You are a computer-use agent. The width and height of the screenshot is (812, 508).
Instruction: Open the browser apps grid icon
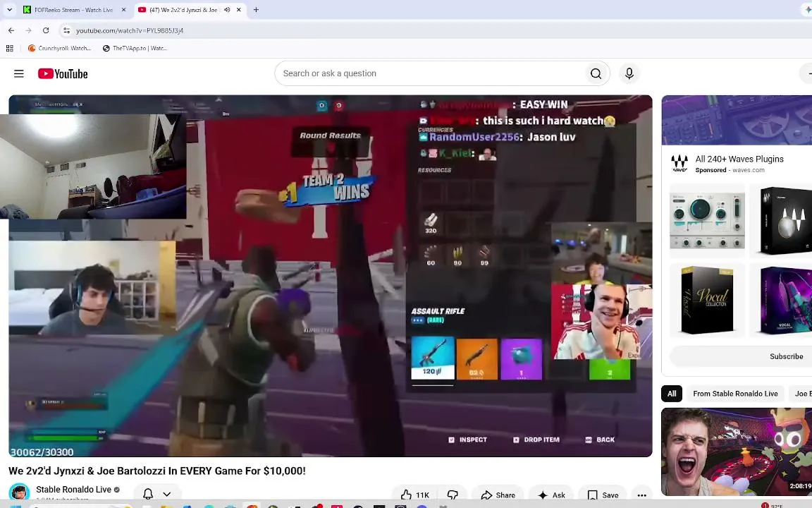[9, 48]
